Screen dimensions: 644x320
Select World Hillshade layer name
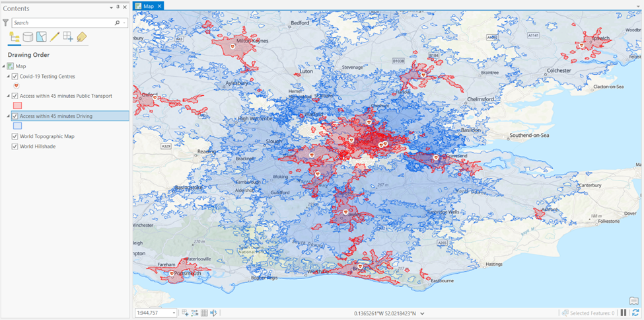point(38,146)
